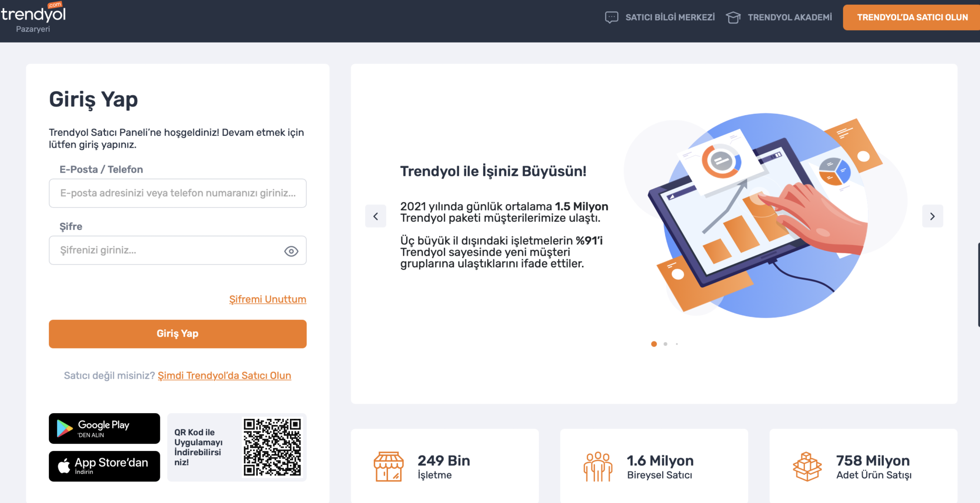The image size is (980, 503).
Task: Select the chat bubble icon beside Satıcı Bilgi Merkezi
Action: pos(611,18)
